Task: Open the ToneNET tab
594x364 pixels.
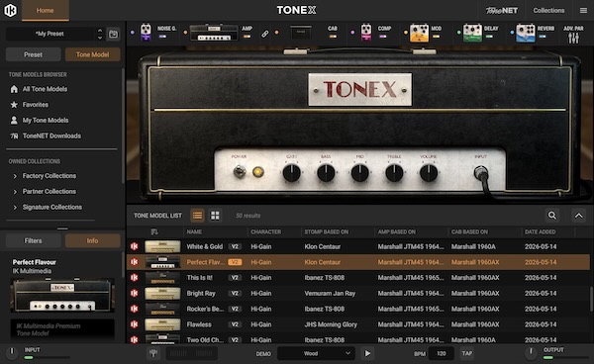Action: pos(502,10)
